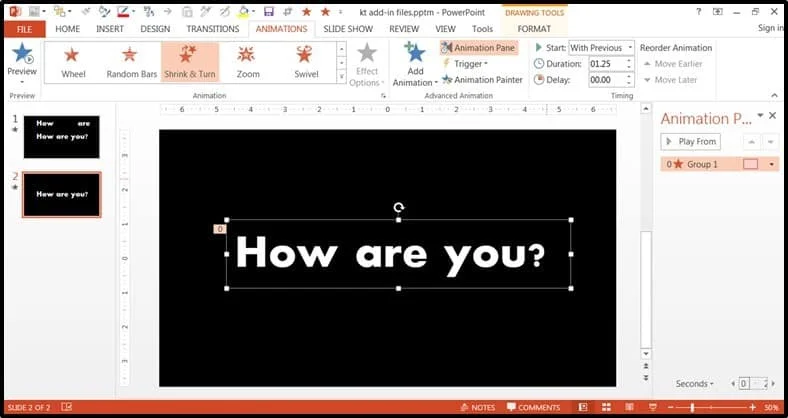788x418 pixels.
Task: Switch to the TRANSITIONS tab
Action: (x=213, y=29)
